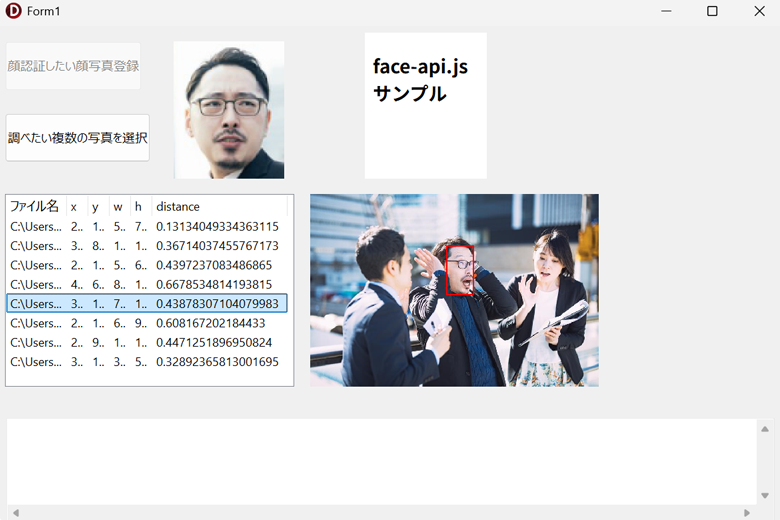
Task: Click the registered face photo thumbnail
Action: [229, 110]
